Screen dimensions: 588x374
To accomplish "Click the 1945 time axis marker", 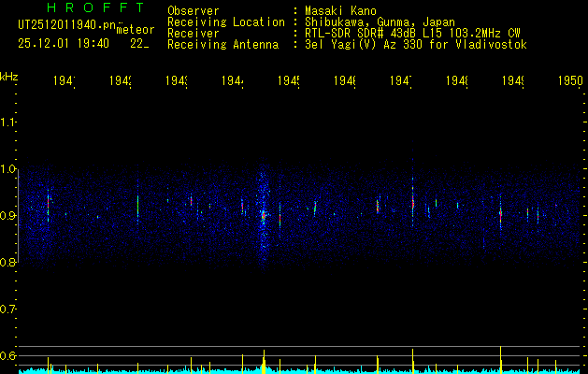I will pyautogui.click(x=288, y=80).
